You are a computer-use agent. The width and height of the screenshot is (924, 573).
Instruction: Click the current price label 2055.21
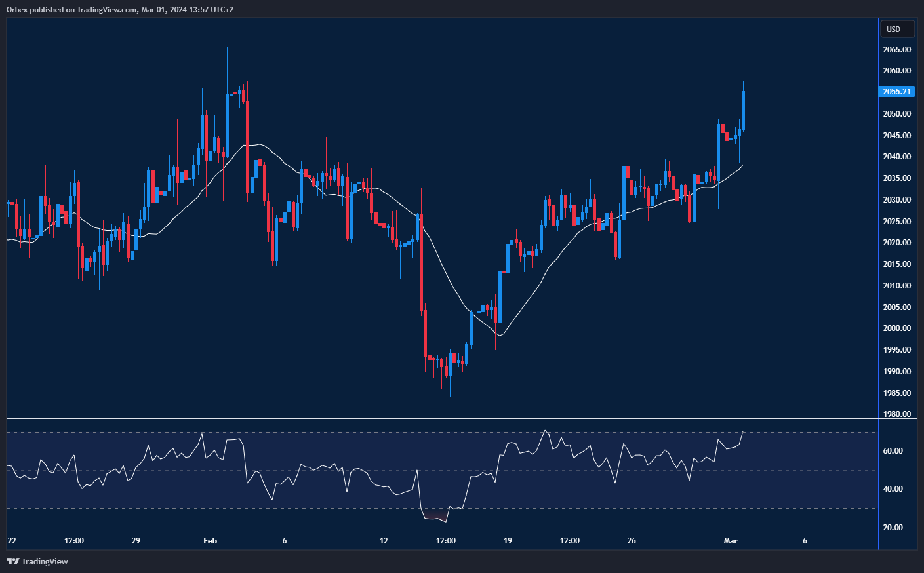click(896, 92)
